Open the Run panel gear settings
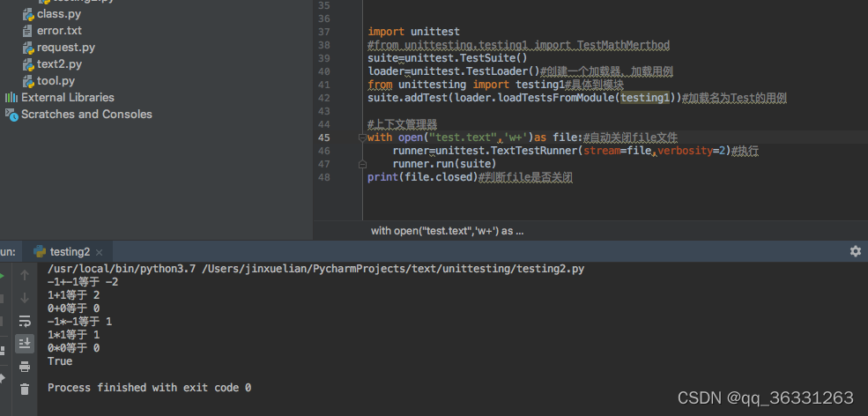This screenshot has height=416, width=868. [x=856, y=251]
